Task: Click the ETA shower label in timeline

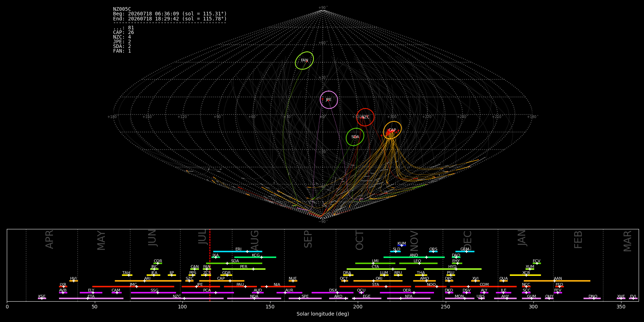Action: coord(91,297)
